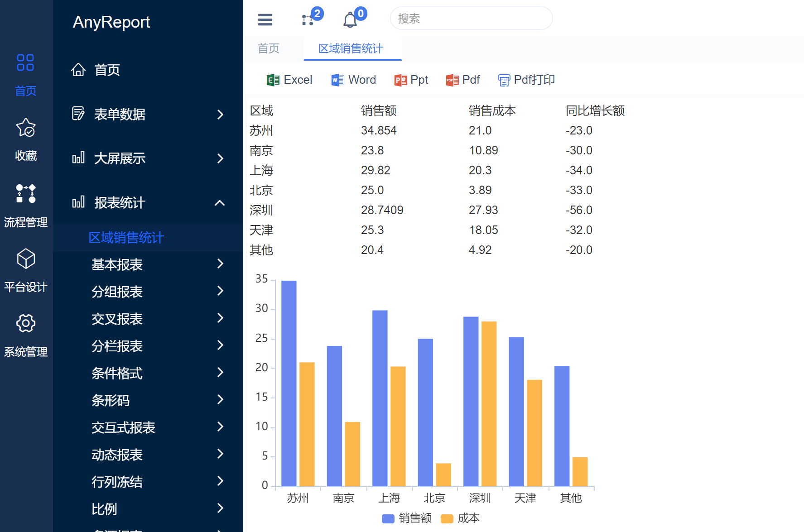
Task: Expand the 大屏展示 menu arrow
Action: tap(220, 158)
